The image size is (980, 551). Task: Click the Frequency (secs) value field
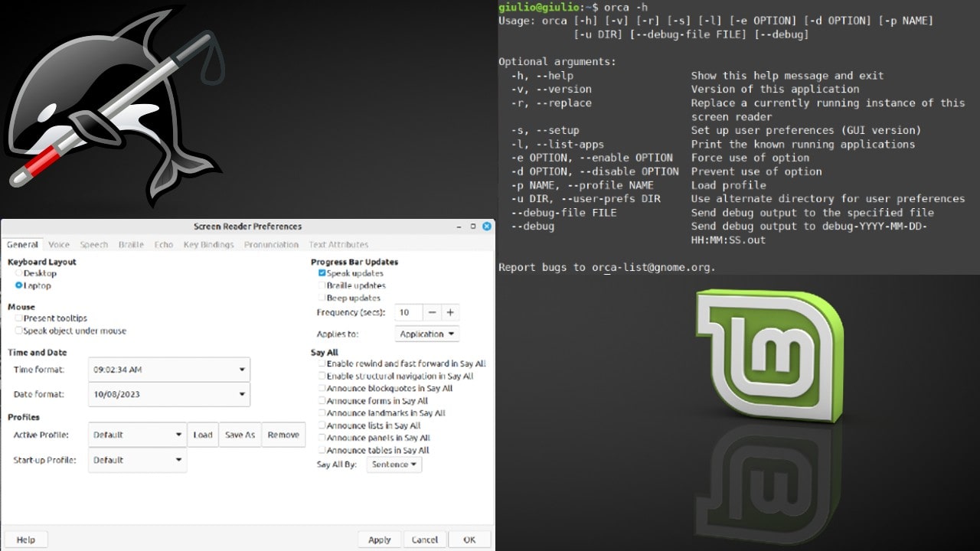pos(409,312)
